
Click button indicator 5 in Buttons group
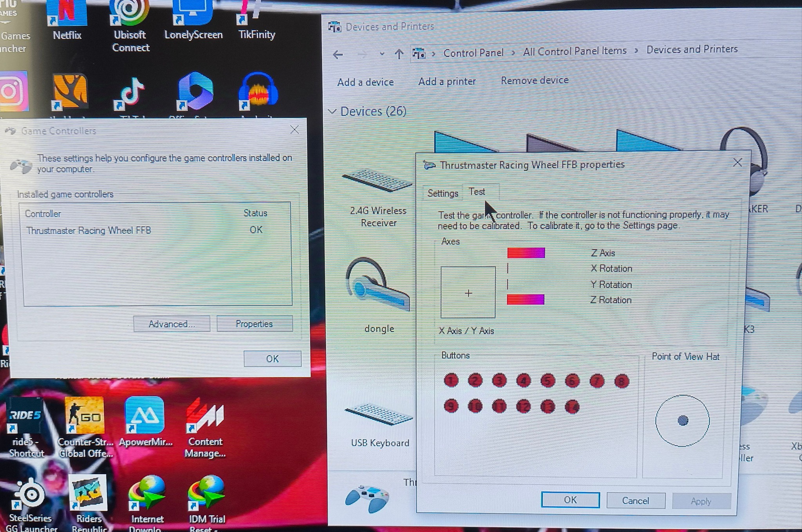548,381
